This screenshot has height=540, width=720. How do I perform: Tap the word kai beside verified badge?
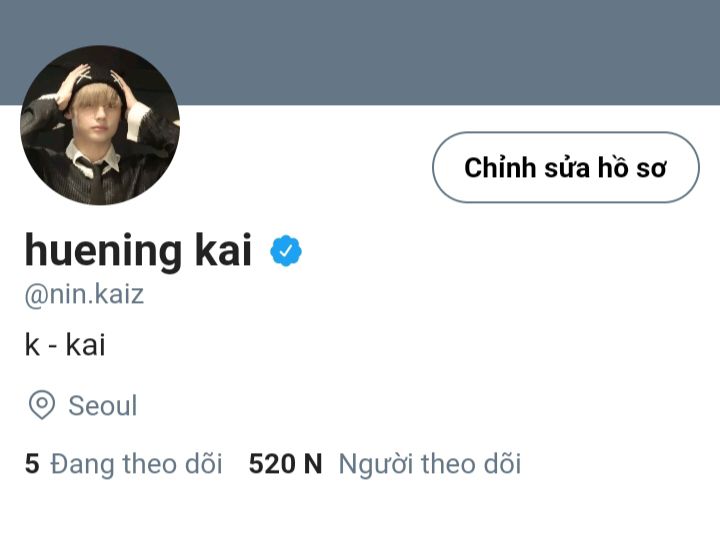coord(223,248)
